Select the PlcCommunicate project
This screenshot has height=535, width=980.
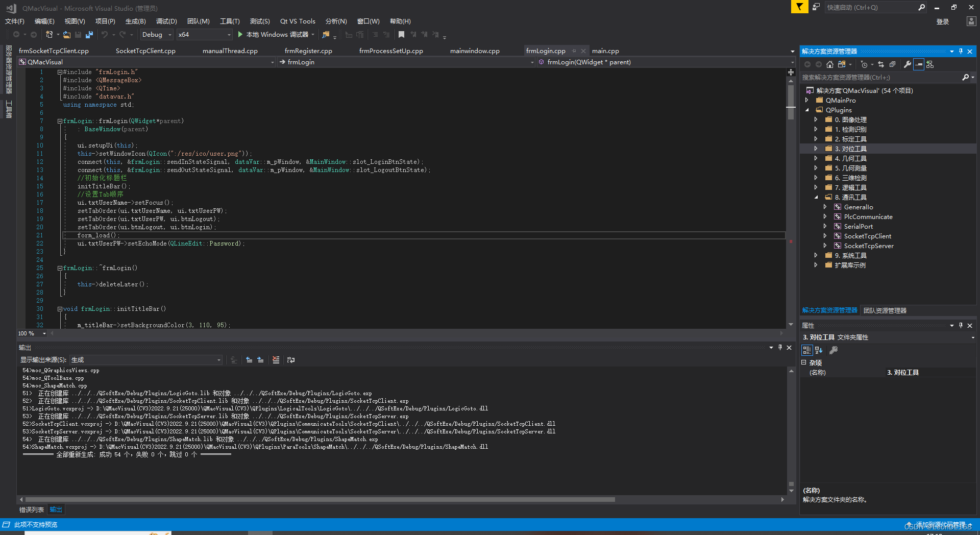pos(868,217)
